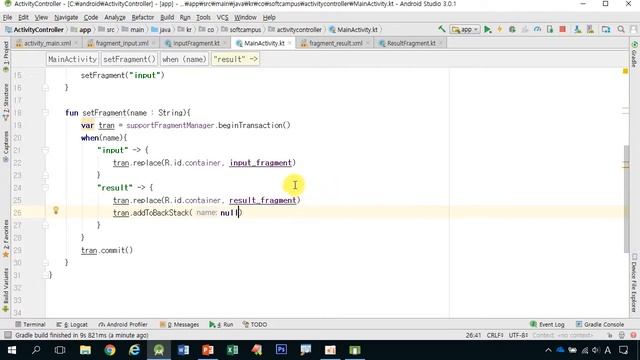Viewport: 640px width, 360px height.
Task: Open the Navigate menu
Action: click(x=66, y=18)
